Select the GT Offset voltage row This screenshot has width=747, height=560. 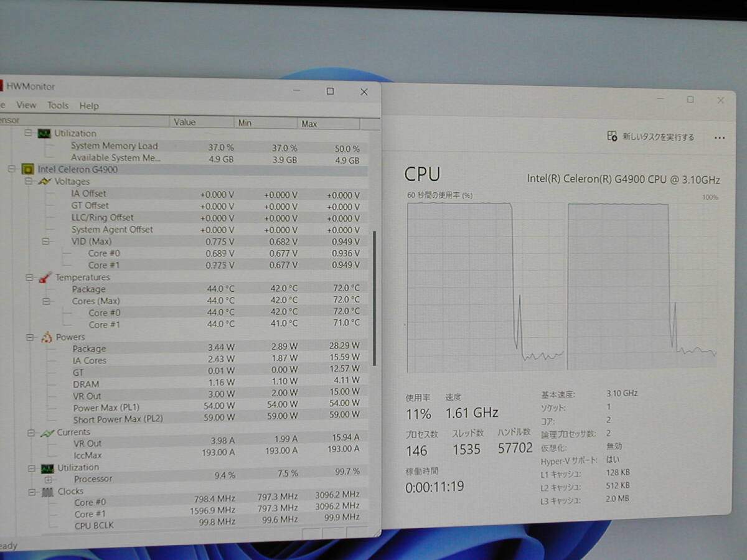coord(184,205)
